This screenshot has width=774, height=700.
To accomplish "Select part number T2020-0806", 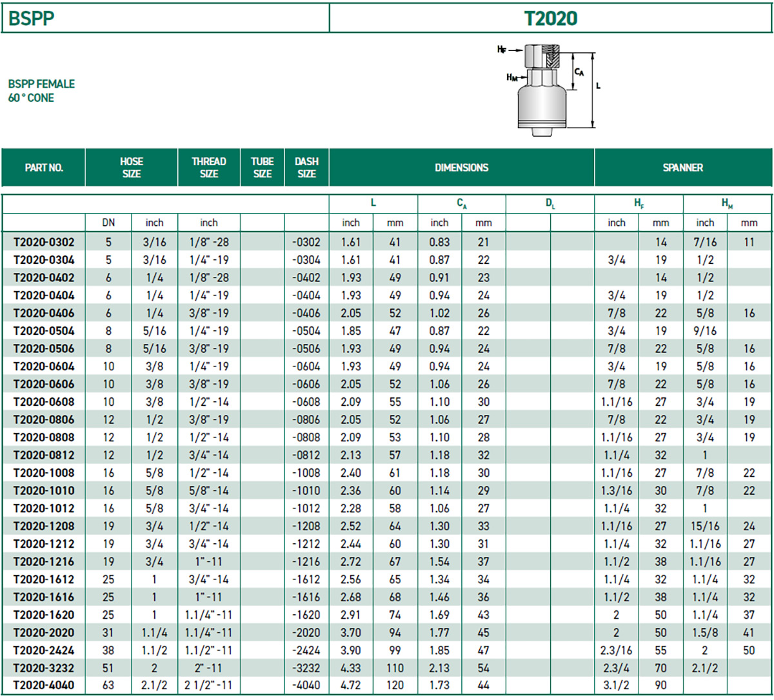I will coord(44,420).
